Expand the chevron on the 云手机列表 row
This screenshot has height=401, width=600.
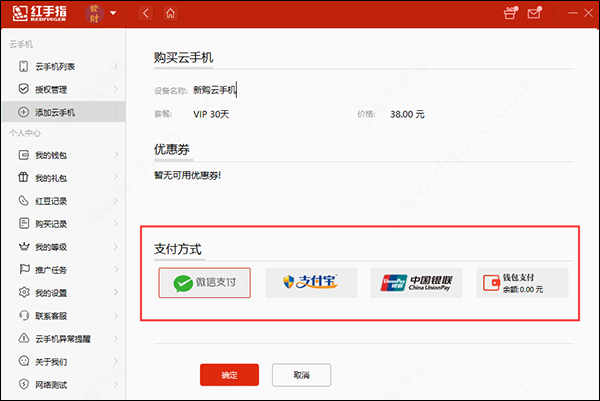point(116,66)
